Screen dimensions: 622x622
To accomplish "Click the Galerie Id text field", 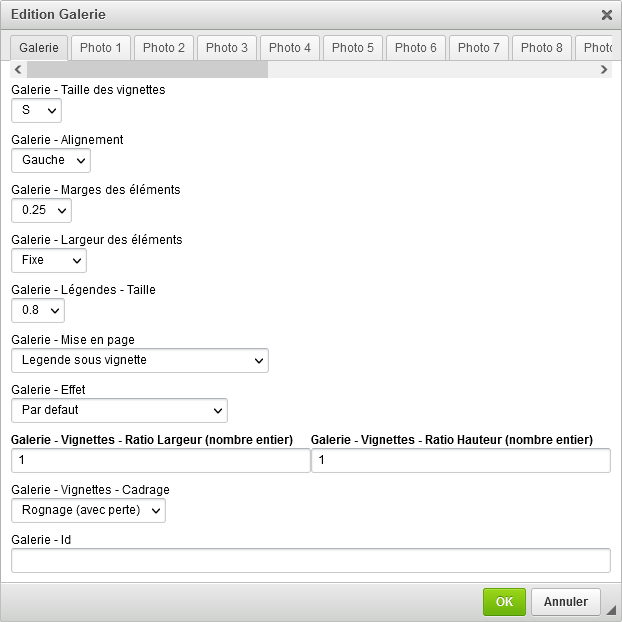I will click(310, 560).
